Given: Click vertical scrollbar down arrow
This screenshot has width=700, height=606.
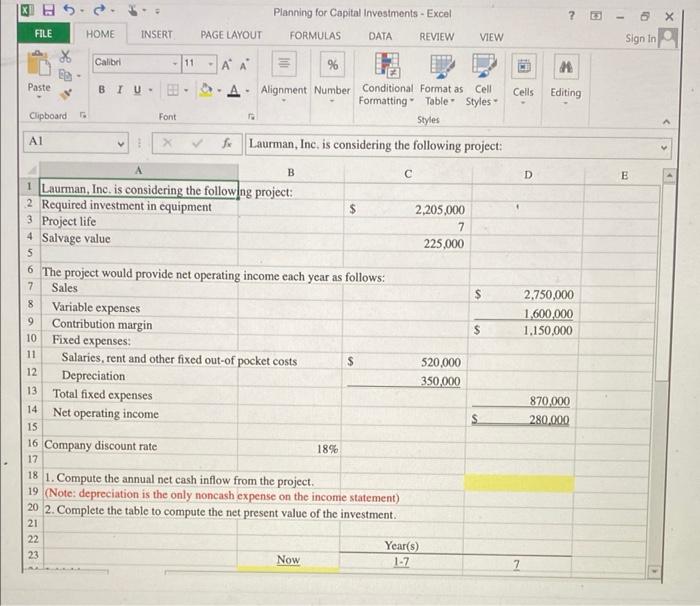Looking at the screenshot, I should (x=654, y=572).
